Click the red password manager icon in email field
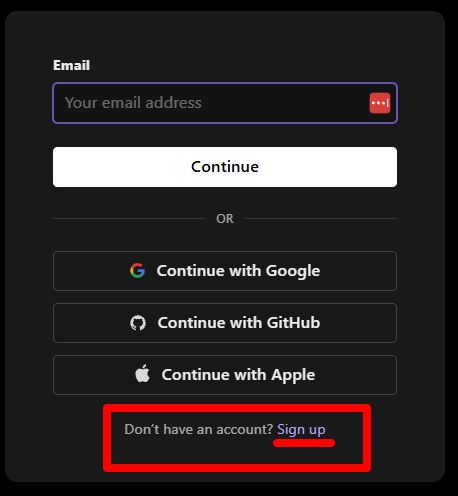 (x=380, y=103)
